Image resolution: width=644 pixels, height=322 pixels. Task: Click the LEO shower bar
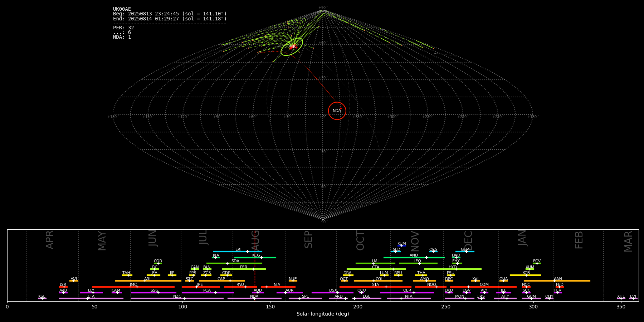click(x=418, y=263)
